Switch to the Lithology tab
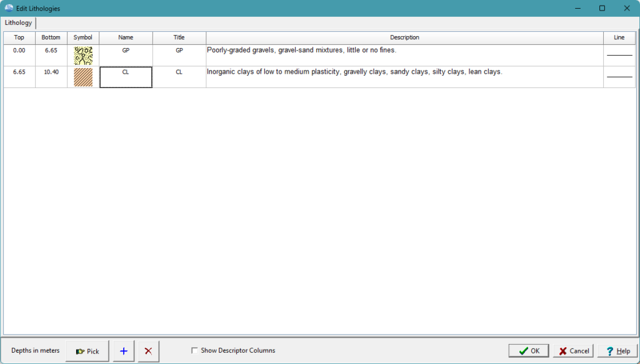 pyautogui.click(x=19, y=23)
